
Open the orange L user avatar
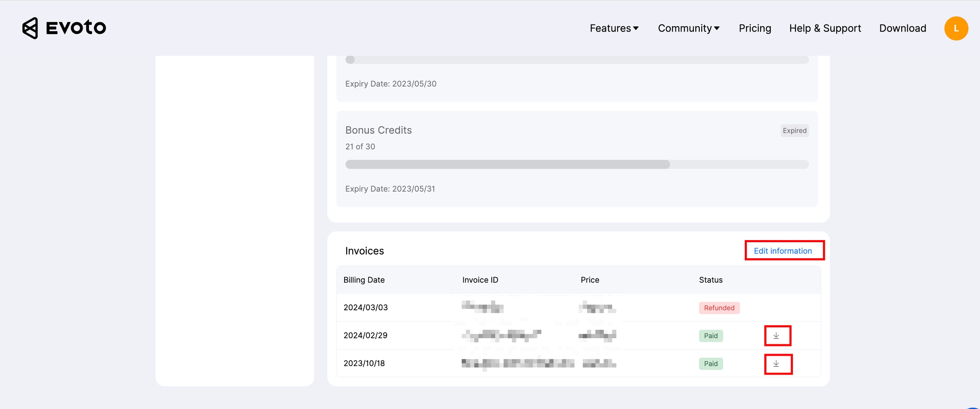coord(956,29)
